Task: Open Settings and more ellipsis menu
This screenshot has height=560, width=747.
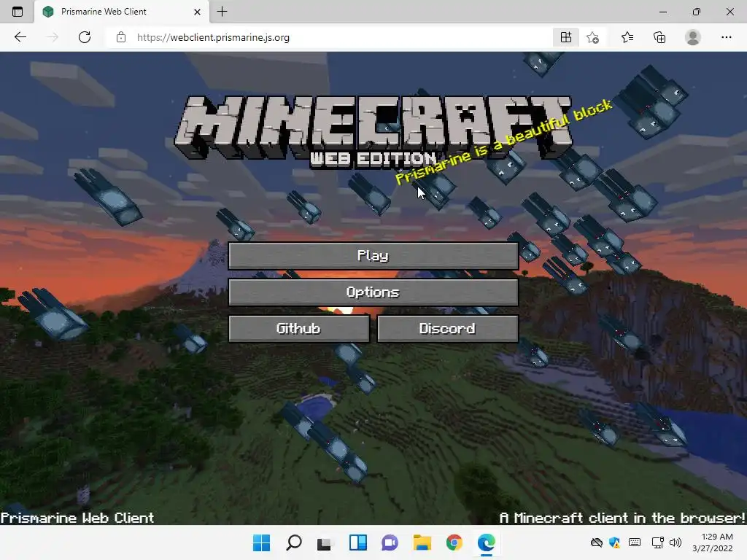Action: [x=726, y=37]
